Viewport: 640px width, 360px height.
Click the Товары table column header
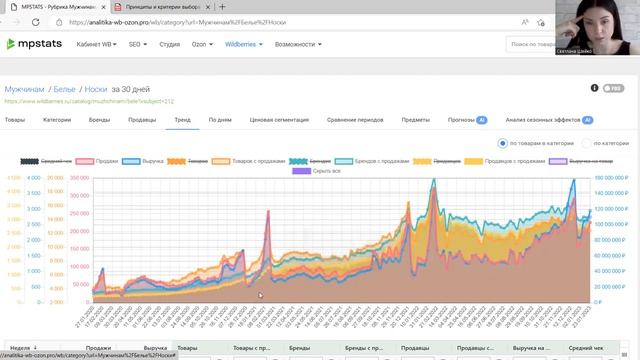pyautogui.click(x=187, y=348)
